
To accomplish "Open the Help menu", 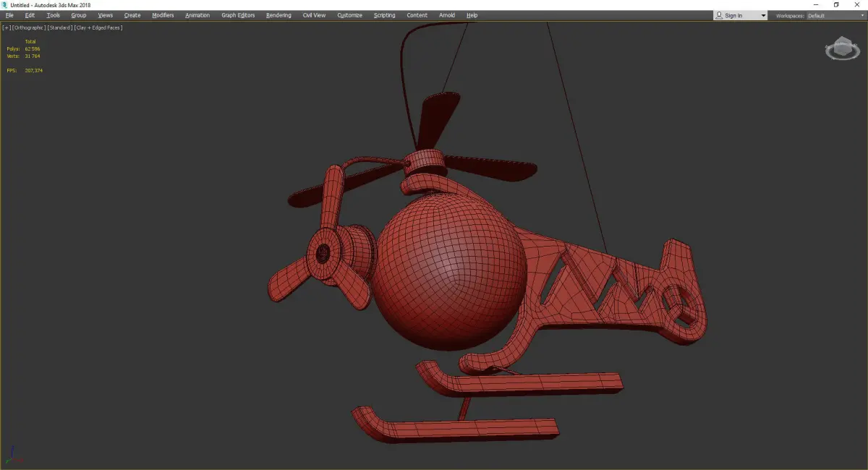I will [472, 15].
